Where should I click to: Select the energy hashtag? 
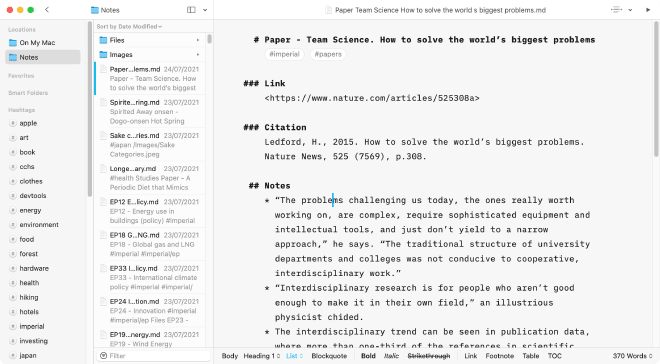coord(30,210)
